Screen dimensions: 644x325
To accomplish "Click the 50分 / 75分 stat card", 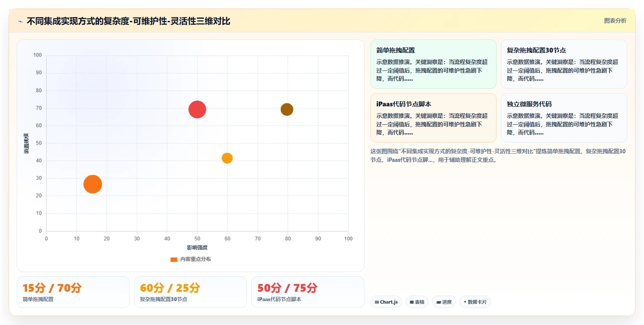I will [308, 292].
